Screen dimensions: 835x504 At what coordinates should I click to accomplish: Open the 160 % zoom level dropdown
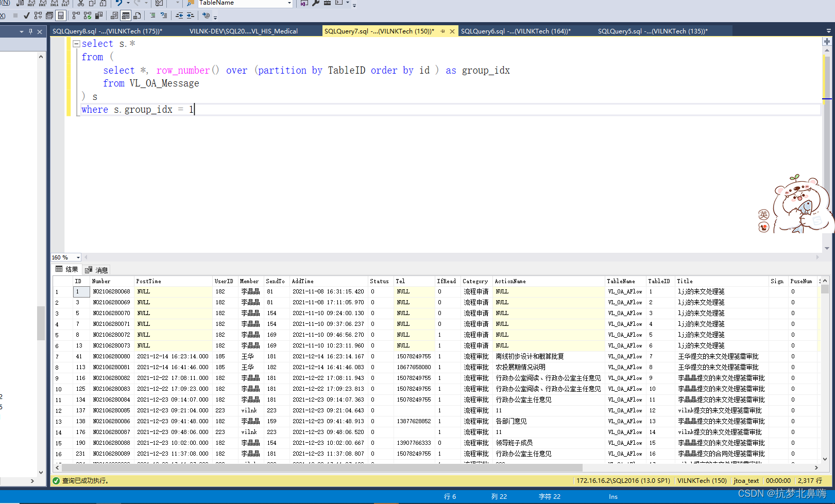78,257
